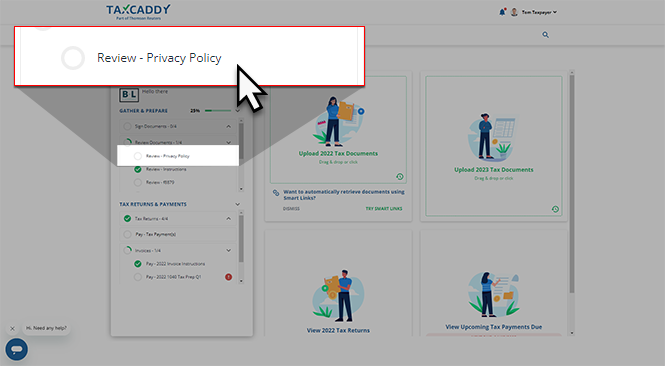This screenshot has width=665, height=366.
Task: Click Upload 2023 Tax Documents card
Action: (x=494, y=146)
